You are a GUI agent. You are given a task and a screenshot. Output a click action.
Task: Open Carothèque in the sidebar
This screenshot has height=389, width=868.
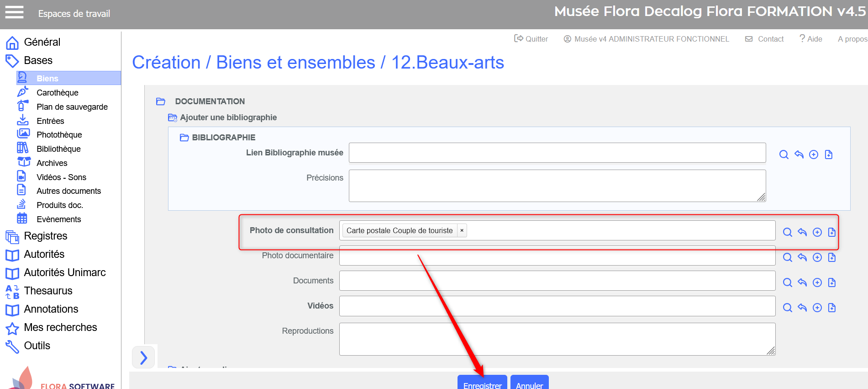(x=57, y=93)
